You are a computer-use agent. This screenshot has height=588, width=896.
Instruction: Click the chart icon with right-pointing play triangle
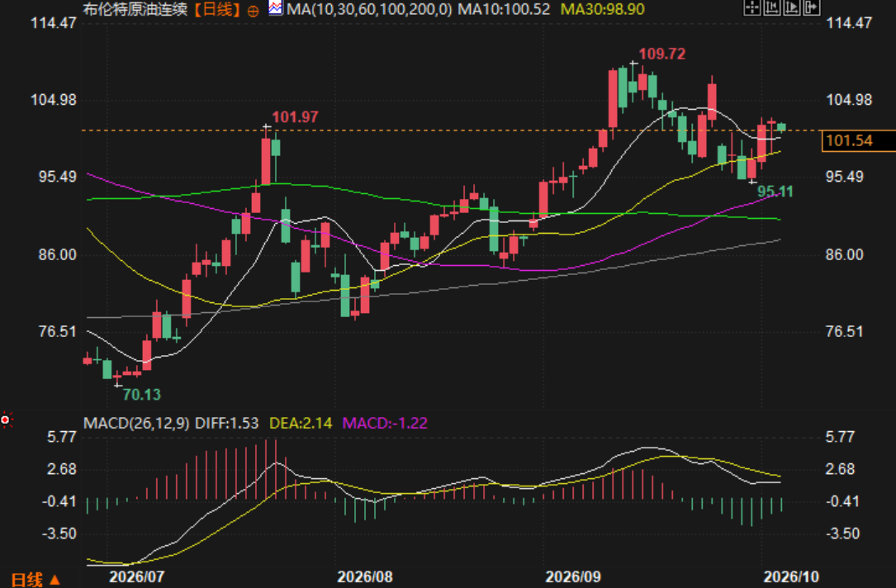791,7
